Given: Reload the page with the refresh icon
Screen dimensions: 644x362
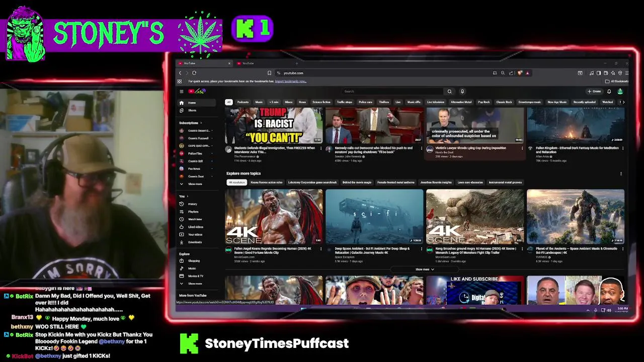Looking at the screenshot, I should 194,73.
